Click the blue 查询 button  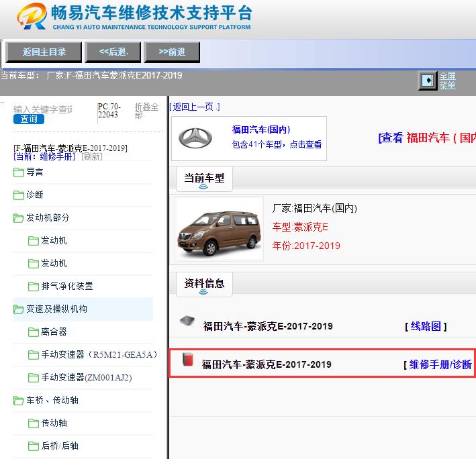click(29, 119)
